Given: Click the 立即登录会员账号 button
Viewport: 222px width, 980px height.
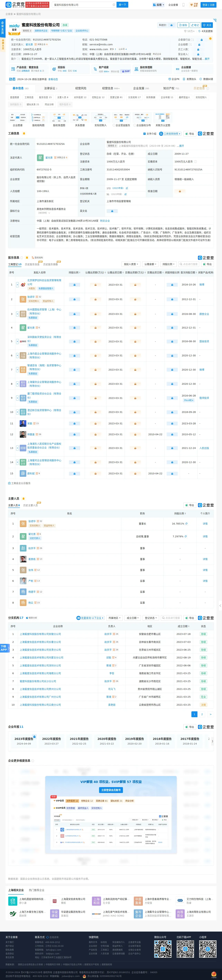Looking at the screenshot, I should point(111,790).
